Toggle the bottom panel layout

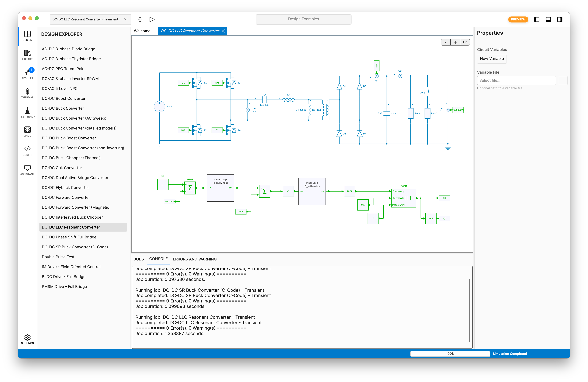coord(548,19)
